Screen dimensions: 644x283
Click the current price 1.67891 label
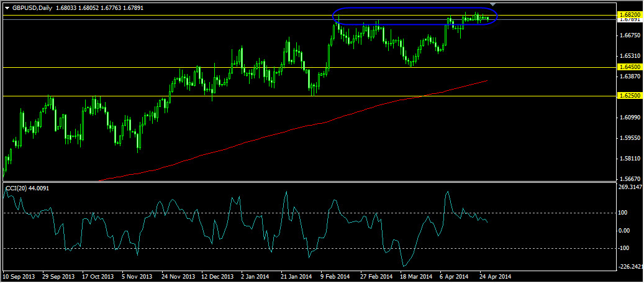(x=628, y=19)
